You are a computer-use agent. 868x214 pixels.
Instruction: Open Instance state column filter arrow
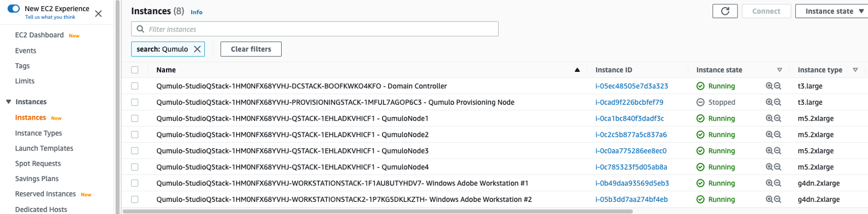tap(779, 70)
